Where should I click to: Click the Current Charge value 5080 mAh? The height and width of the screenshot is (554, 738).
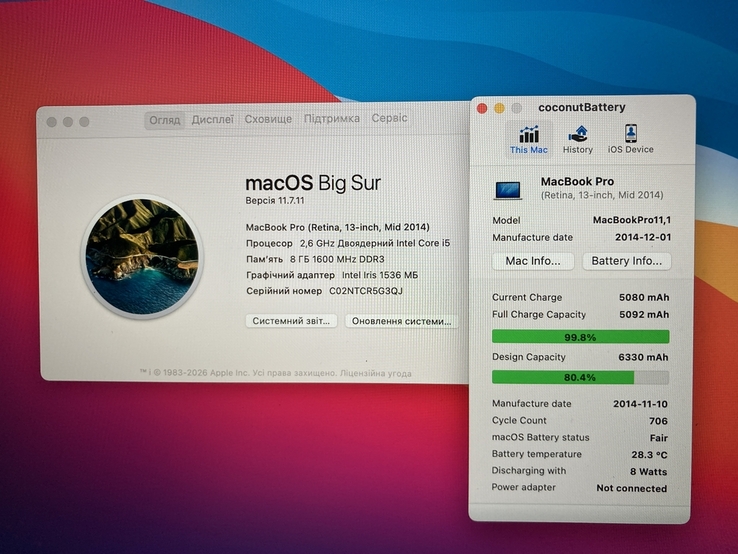click(644, 297)
